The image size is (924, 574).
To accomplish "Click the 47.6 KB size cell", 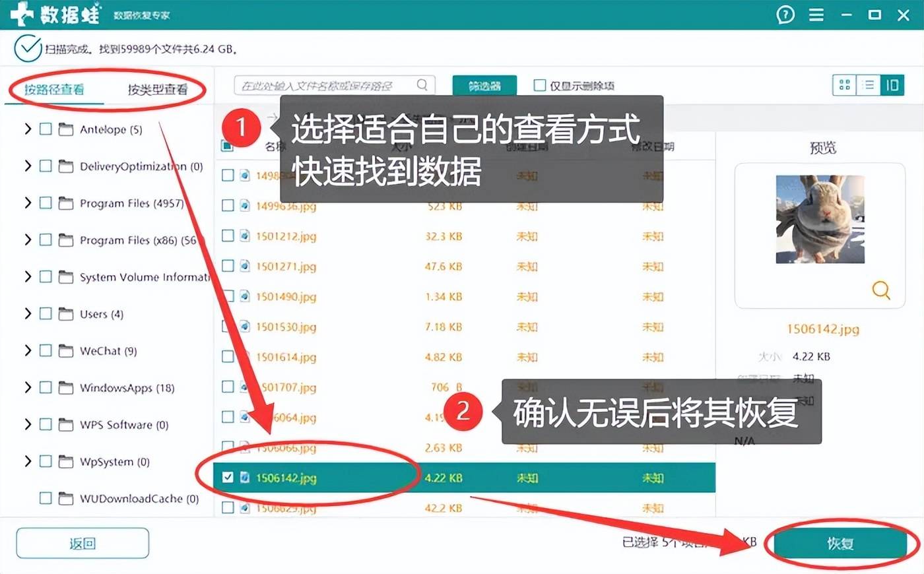I will (444, 267).
